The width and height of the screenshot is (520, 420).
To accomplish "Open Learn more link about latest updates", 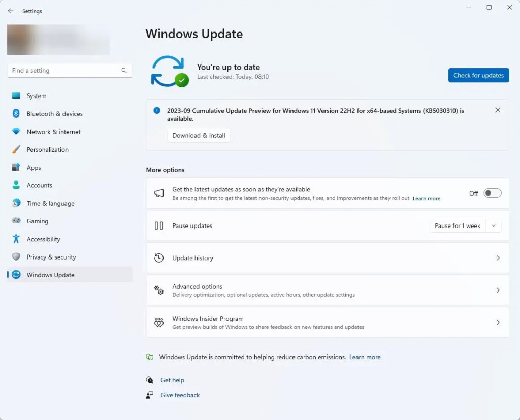I will coord(427,199).
